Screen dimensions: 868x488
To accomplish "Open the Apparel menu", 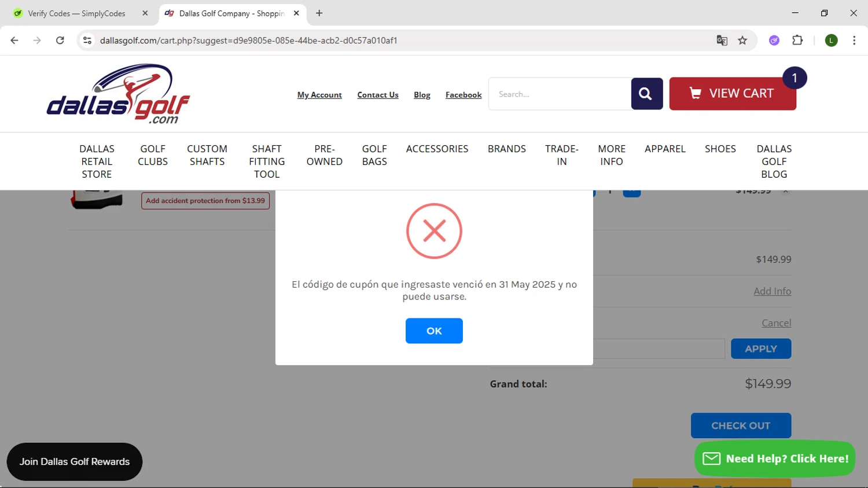I will point(665,149).
